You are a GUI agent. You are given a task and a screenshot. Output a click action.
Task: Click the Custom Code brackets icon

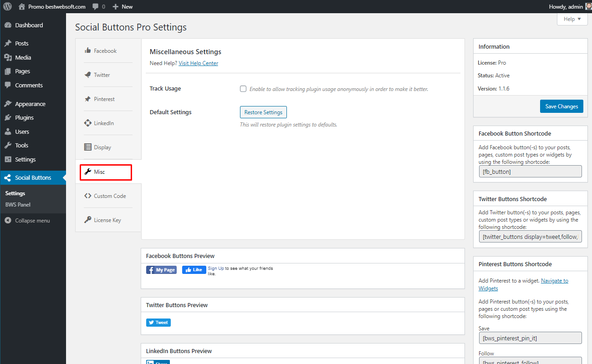(x=88, y=196)
